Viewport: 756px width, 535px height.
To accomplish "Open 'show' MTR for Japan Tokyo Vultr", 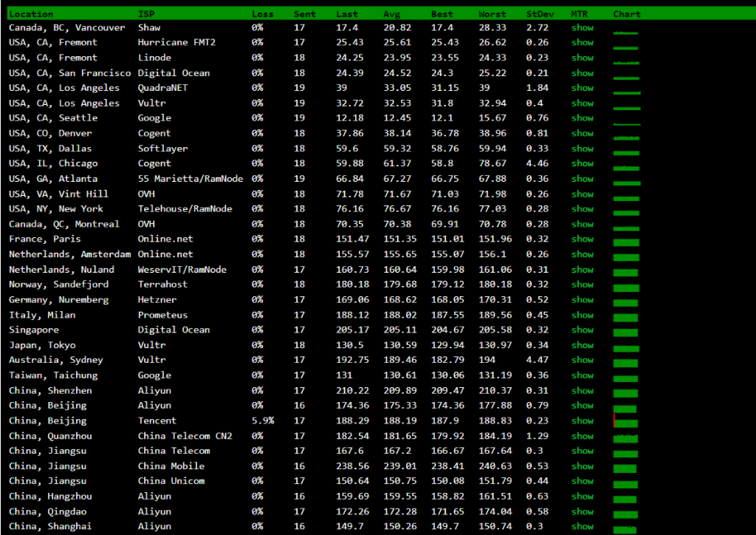I will point(582,345).
